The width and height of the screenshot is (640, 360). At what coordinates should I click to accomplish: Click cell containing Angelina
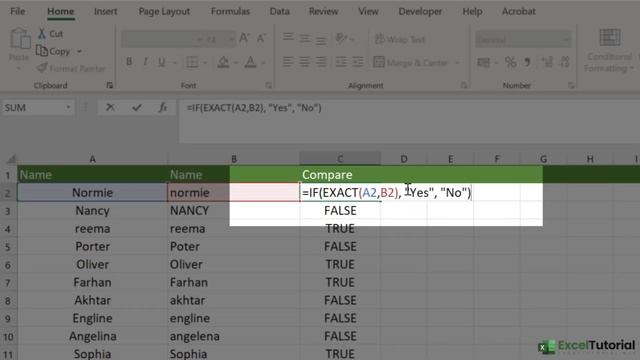93,336
